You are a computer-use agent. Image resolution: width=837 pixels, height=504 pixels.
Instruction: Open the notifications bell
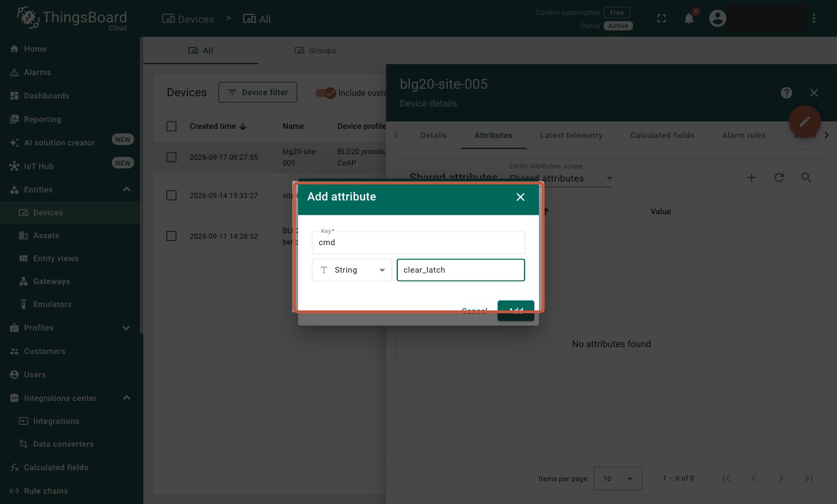pos(689,18)
